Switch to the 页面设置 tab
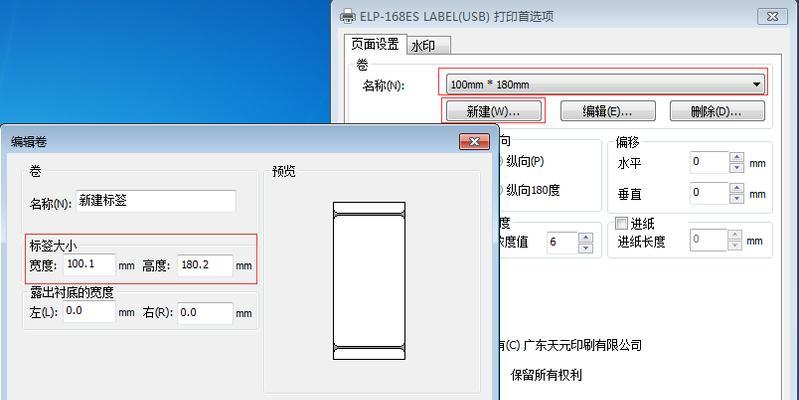The width and height of the screenshot is (799, 400). [x=375, y=44]
